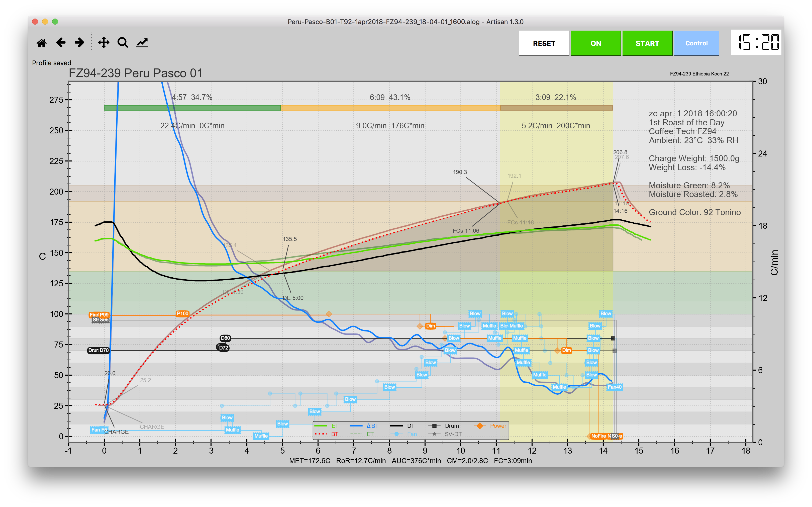Click the LCD timer showing 15:20
This screenshot has height=507, width=812.
(x=756, y=43)
